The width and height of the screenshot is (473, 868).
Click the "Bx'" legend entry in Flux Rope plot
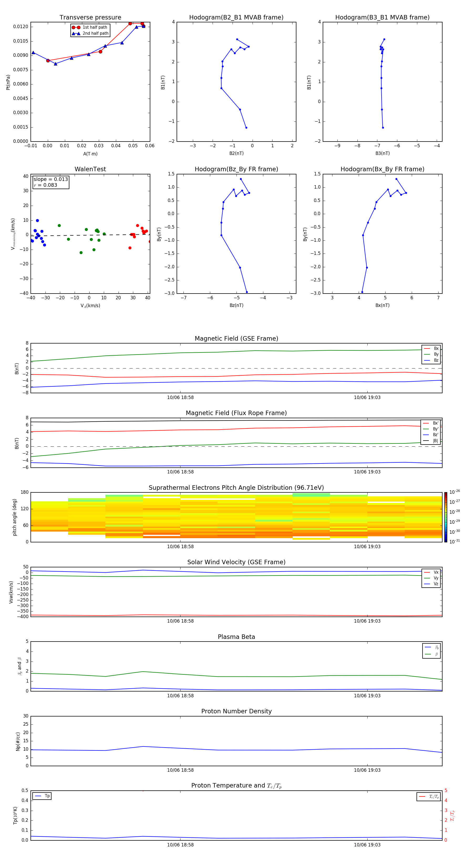pos(431,423)
